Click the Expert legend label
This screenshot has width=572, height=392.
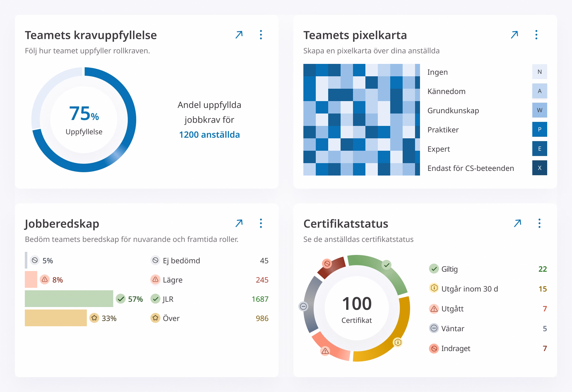(x=439, y=149)
